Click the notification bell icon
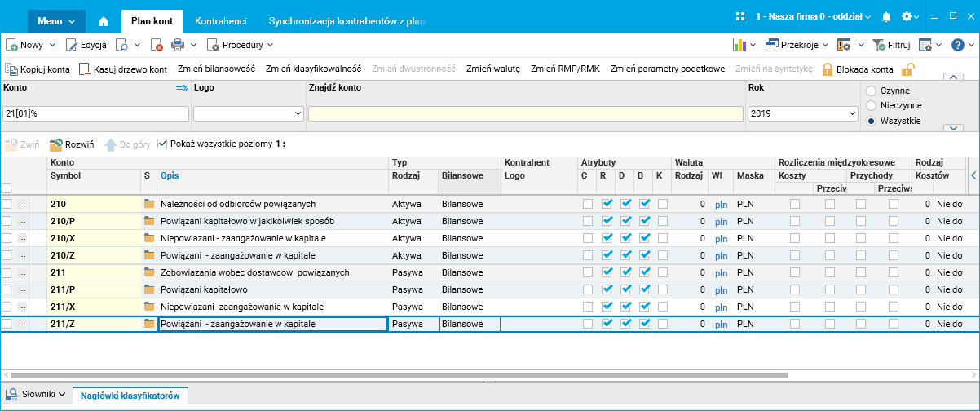980x411 pixels. coord(886,16)
